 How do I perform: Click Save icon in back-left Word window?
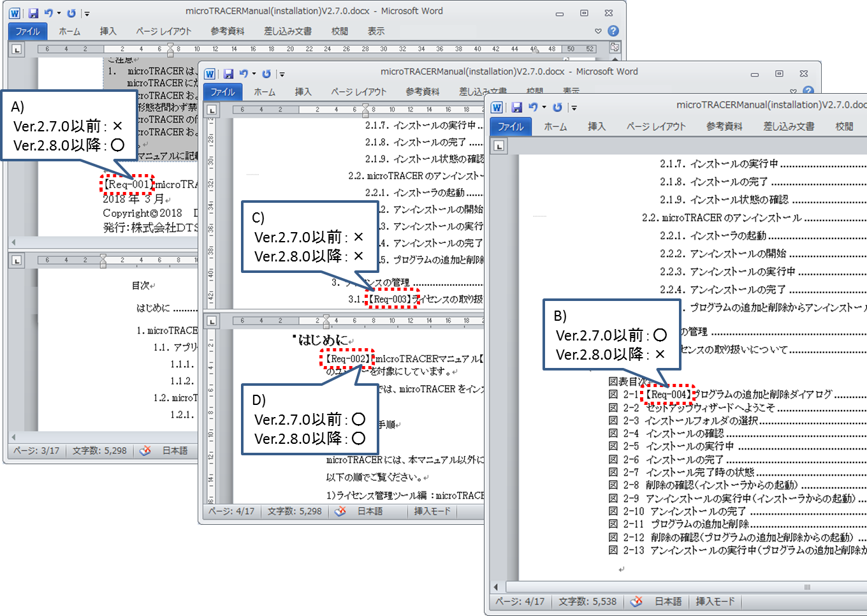pyautogui.click(x=33, y=13)
